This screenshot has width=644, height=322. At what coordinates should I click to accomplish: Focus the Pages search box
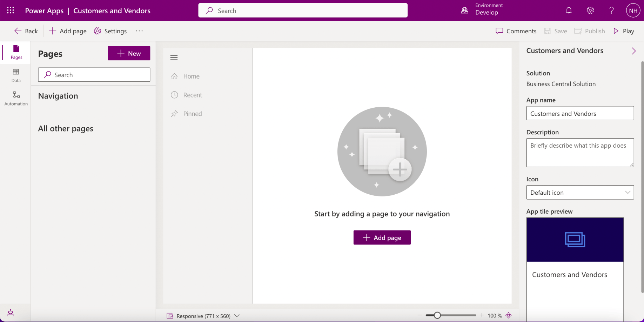(94, 75)
